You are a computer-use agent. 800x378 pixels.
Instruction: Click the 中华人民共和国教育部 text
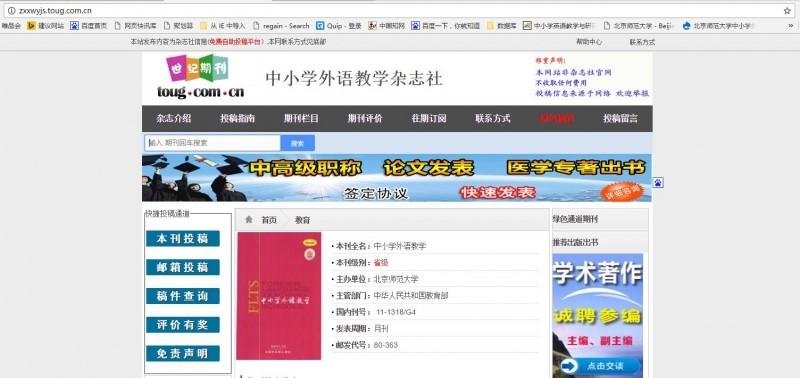(x=411, y=295)
